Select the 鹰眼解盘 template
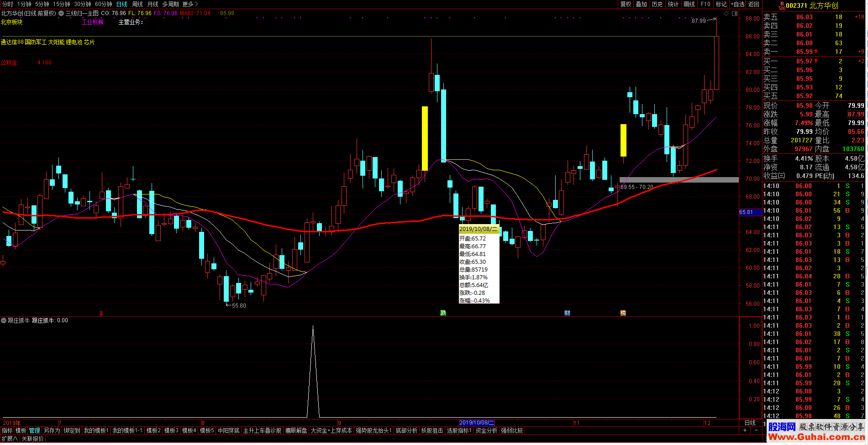The width and height of the screenshot is (868, 445). 296,430
